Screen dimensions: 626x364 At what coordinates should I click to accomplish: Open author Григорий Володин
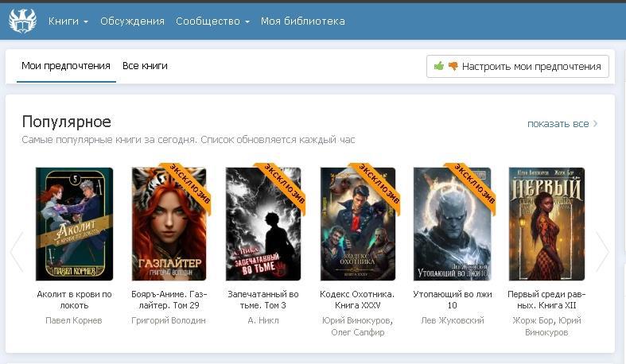[x=169, y=320]
